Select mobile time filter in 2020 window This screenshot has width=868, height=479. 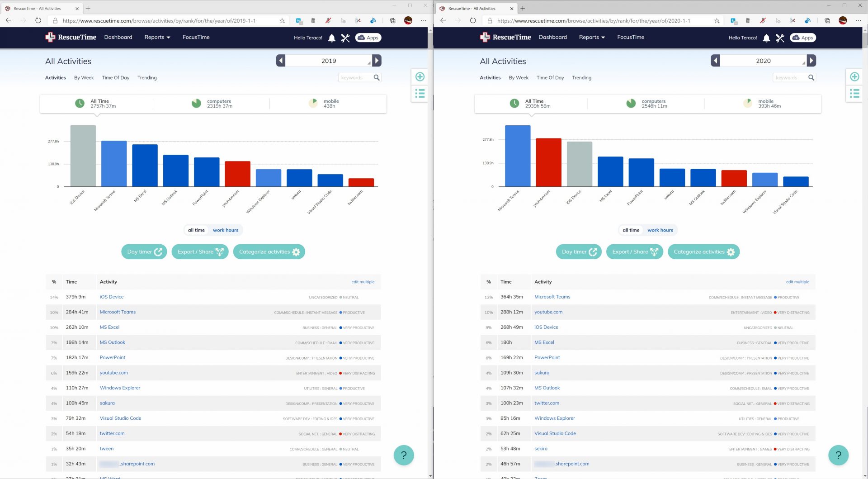coord(762,104)
